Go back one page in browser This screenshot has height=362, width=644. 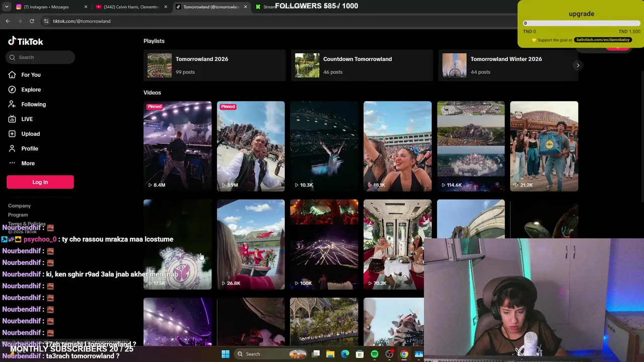(x=8, y=21)
